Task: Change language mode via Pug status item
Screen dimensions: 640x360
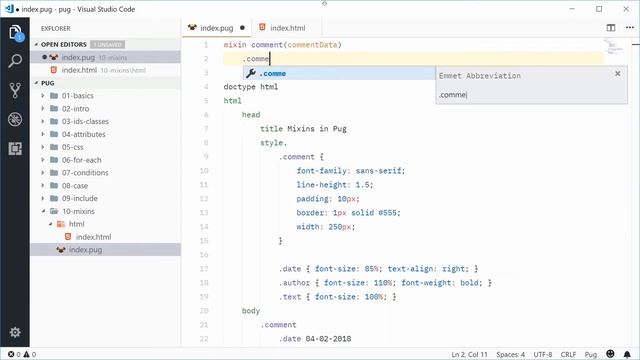Action: click(591, 354)
